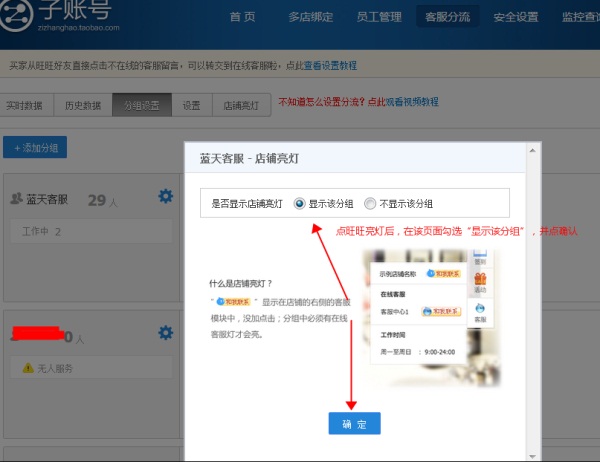
Task: Click 工作中 2 status row
Action: [91, 231]
